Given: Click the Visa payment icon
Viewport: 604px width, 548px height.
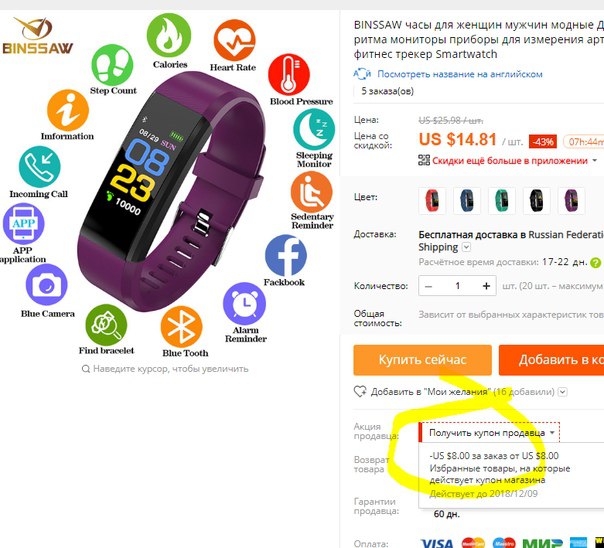Looking at the screenshot, I should 437,543.
